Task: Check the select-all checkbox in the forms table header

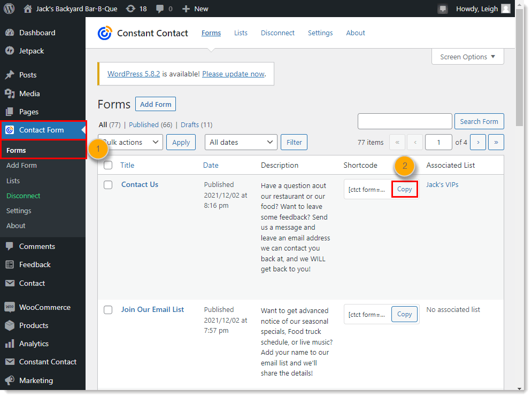Action: (108, 165)
